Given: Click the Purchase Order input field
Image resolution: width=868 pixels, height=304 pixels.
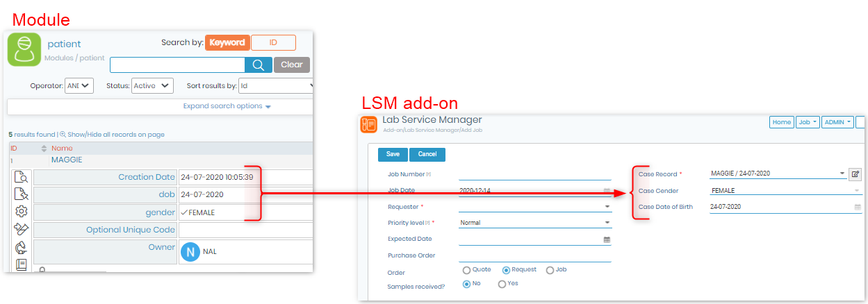Looking at the screenshot, I should pos(535,255).
